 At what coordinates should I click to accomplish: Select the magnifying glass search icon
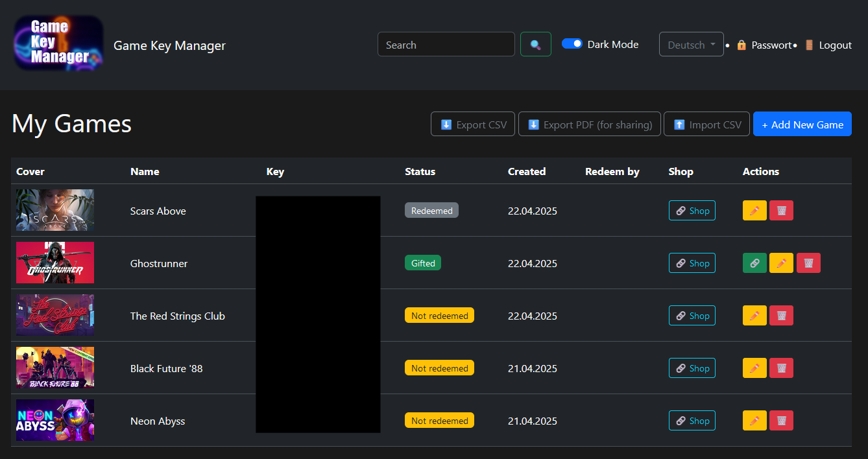[535, 44]
